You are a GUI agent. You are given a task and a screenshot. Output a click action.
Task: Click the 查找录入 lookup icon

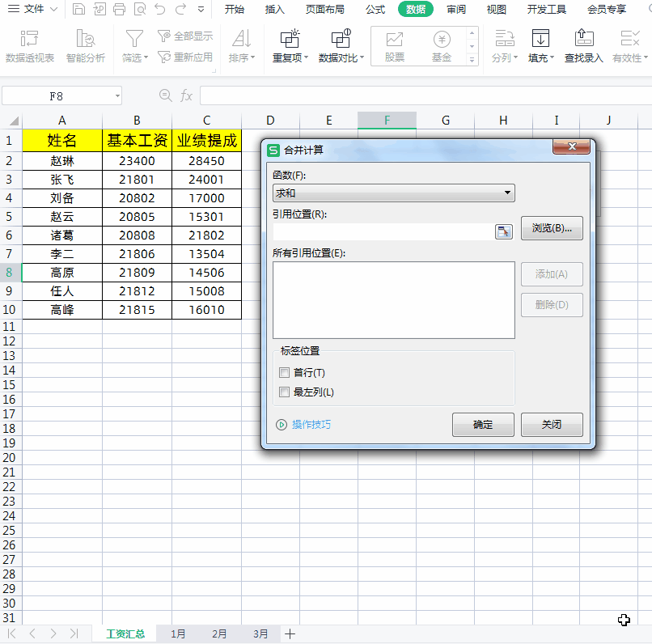584,38
